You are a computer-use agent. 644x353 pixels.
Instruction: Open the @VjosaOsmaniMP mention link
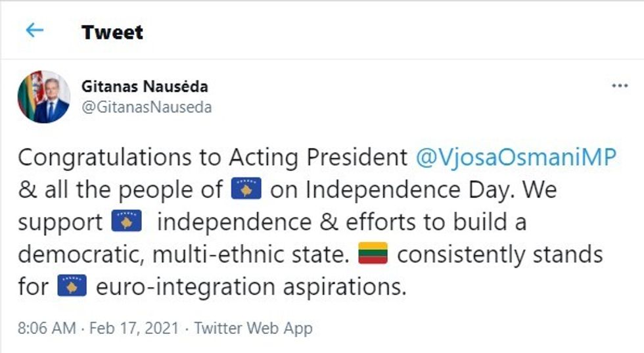tap(517, 158)
